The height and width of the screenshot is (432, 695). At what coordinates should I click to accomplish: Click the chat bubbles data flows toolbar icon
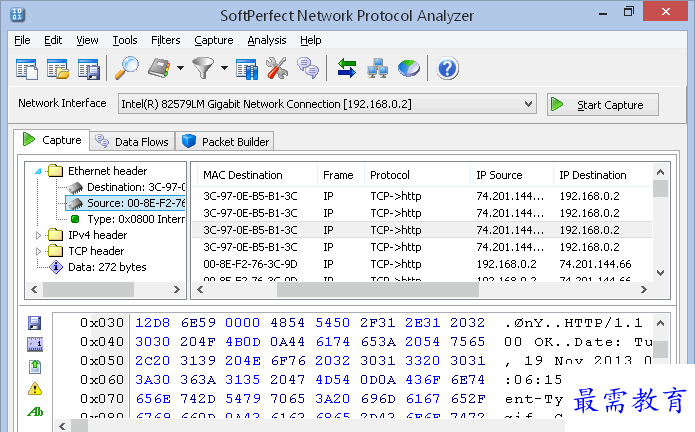pos(308,68)
